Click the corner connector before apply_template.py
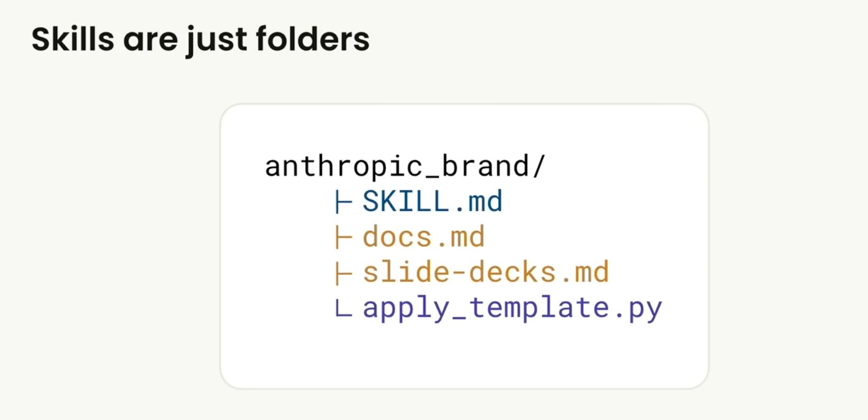The width and height of the screenshot is (868, 420). (343, 308)
